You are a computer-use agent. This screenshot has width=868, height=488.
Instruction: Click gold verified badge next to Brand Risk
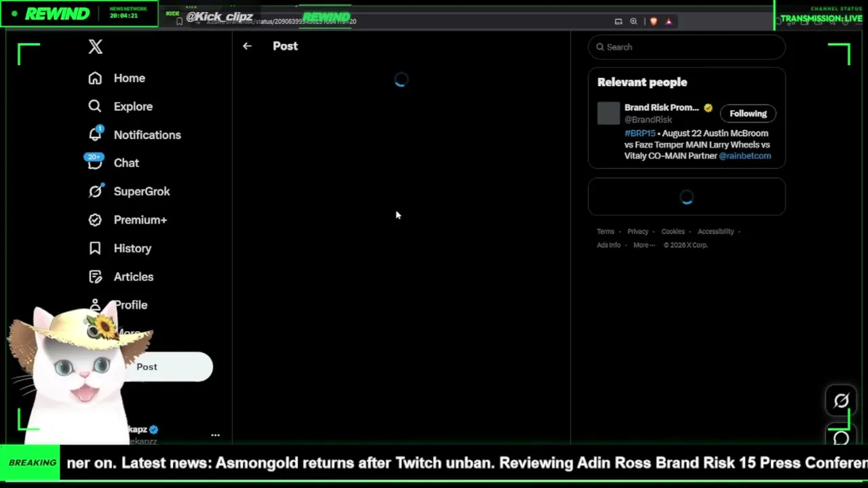click(x=708, y=108)
